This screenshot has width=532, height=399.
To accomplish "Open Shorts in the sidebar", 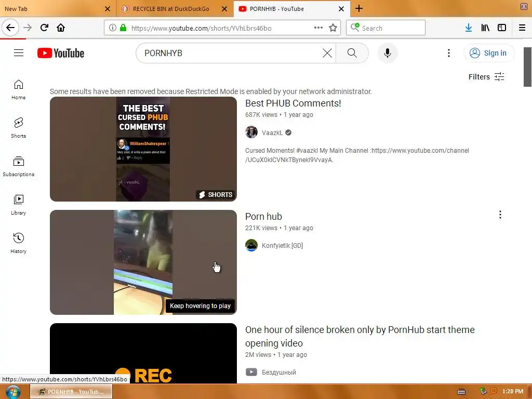I will [x=18, y=128].
